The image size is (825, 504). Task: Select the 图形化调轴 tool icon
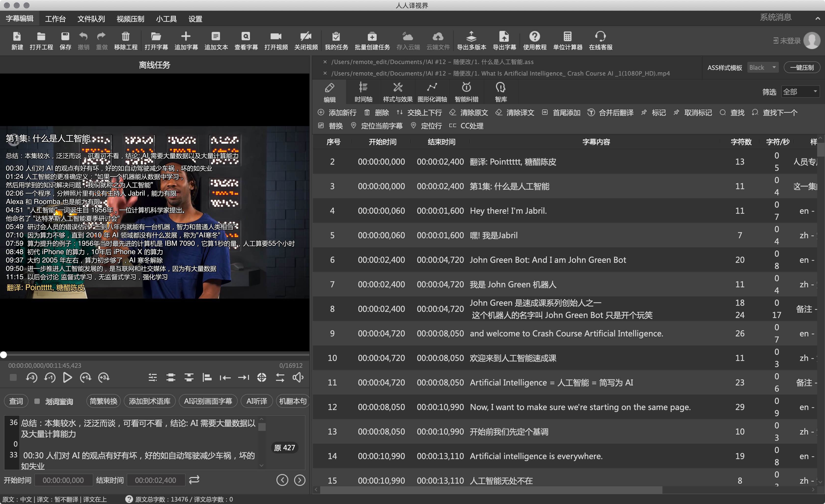point(432,88)
